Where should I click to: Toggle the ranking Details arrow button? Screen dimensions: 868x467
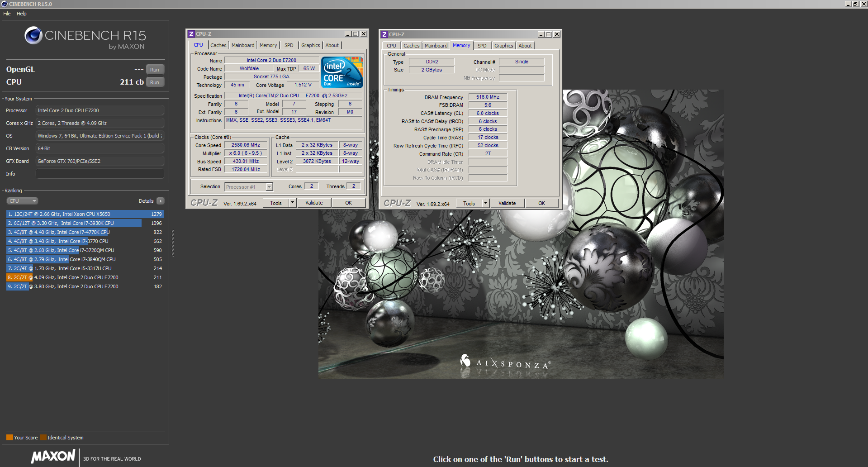(x=161, y=201)
